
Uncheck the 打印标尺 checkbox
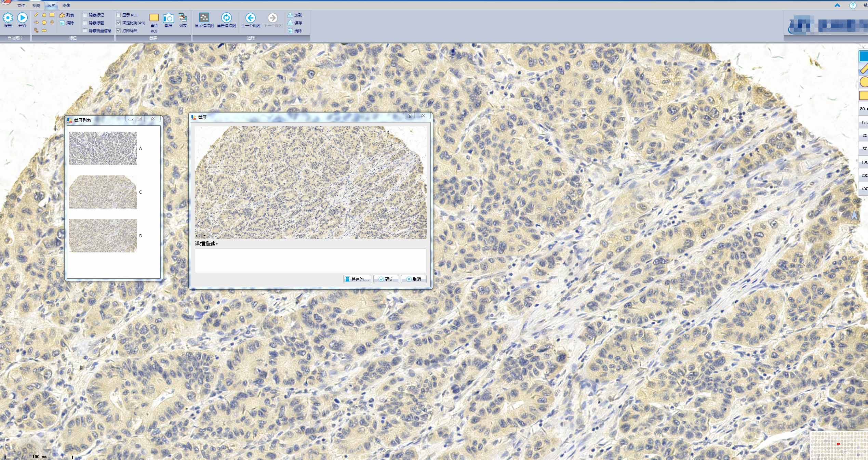click(119, 31)
